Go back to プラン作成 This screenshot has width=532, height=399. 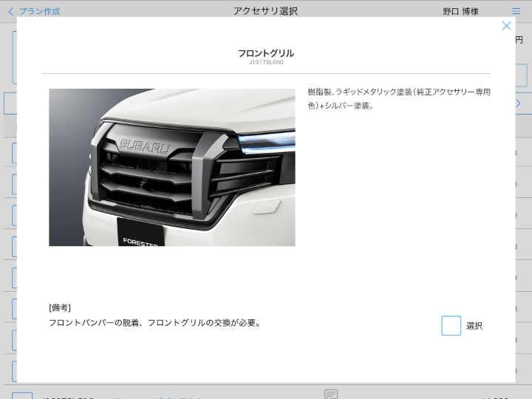(34, 12)
